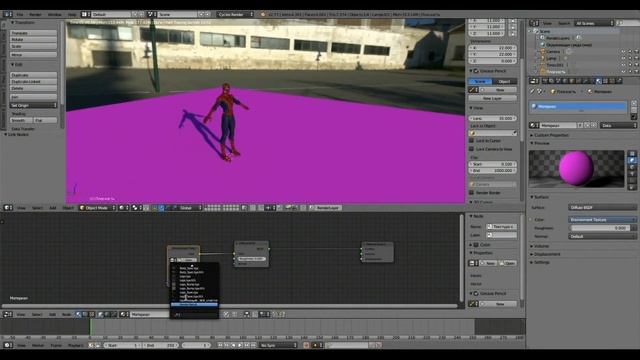640x360 pixels.
Task: Browse screen layouts next to Default field
Action: [85, 14]
